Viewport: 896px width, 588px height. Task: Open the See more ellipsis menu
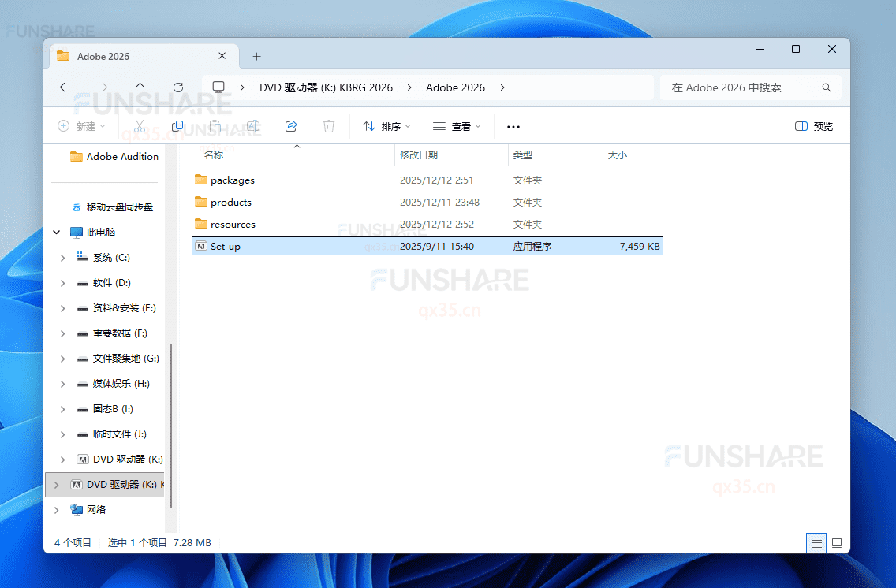513,126
